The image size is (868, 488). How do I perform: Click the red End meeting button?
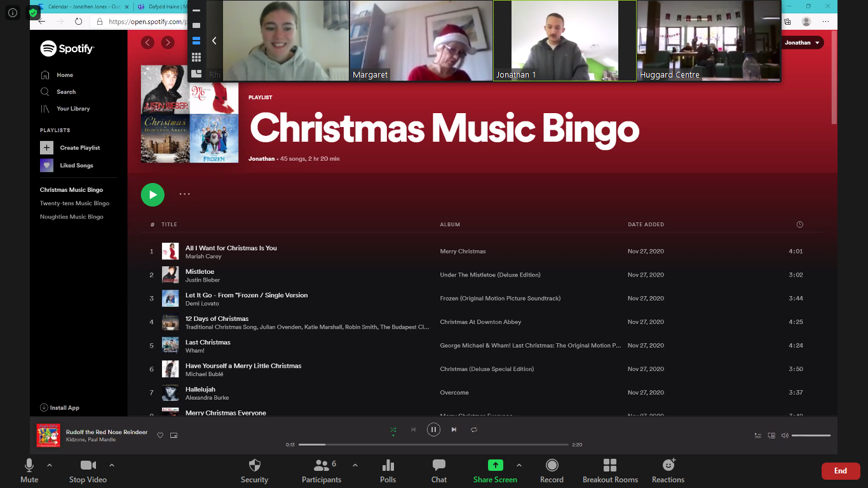pos(841,471)
